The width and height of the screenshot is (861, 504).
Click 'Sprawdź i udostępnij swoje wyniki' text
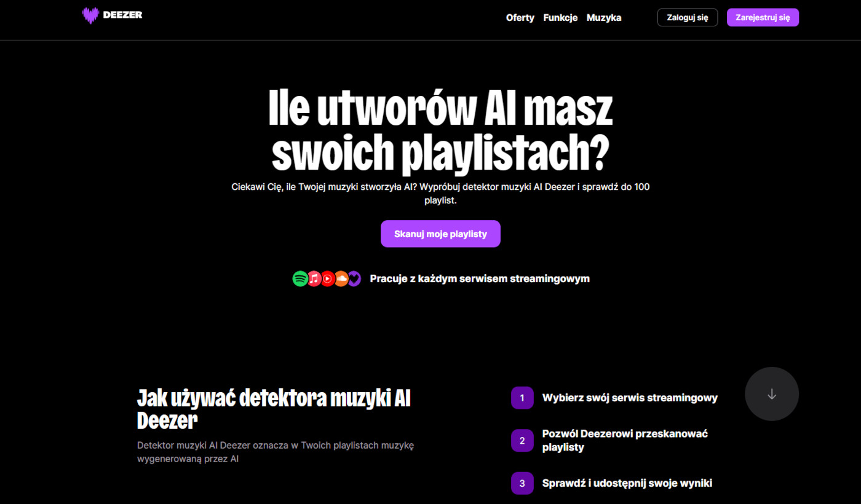(x=627, y=483)
